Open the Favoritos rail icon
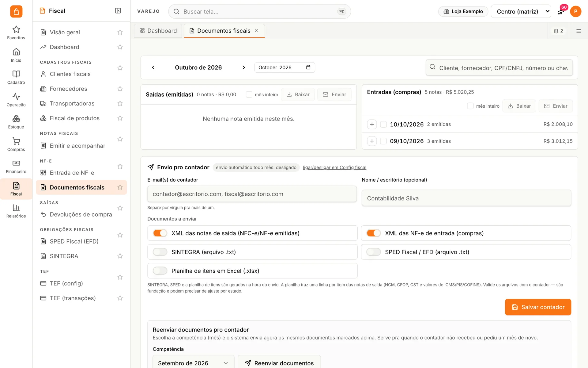The image size is (588, 368). point(16,33)
